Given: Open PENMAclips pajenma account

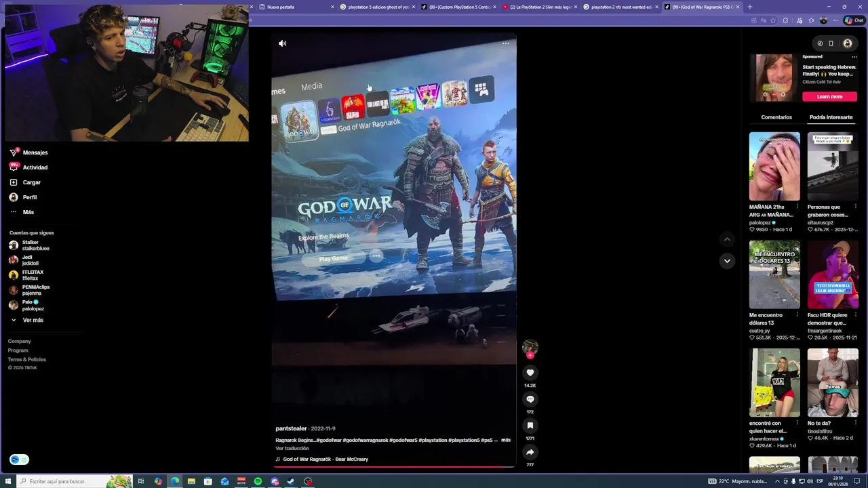Looking at the screenshot, I should pos(30,290).
